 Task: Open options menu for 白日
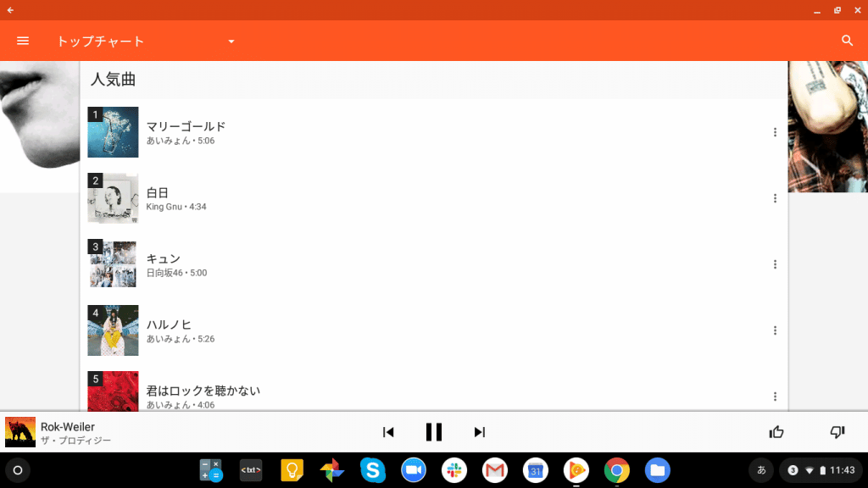[x=775, y=198]
